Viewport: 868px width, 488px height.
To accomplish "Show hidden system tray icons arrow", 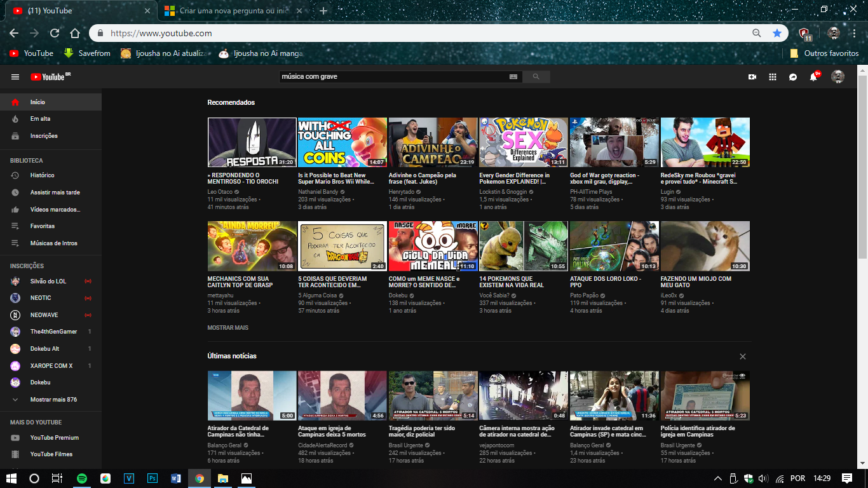I will tap(718, 478).
